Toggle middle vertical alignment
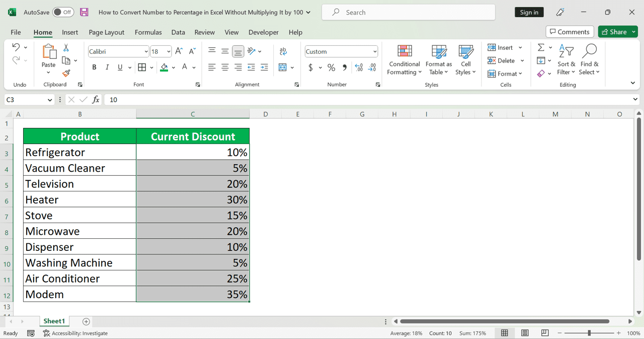The height and width of the screenshot is (339, 644). 225,51
